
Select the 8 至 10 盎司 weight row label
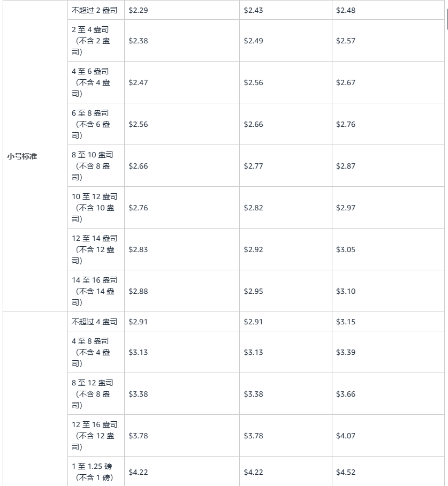[x=92, y=166]
